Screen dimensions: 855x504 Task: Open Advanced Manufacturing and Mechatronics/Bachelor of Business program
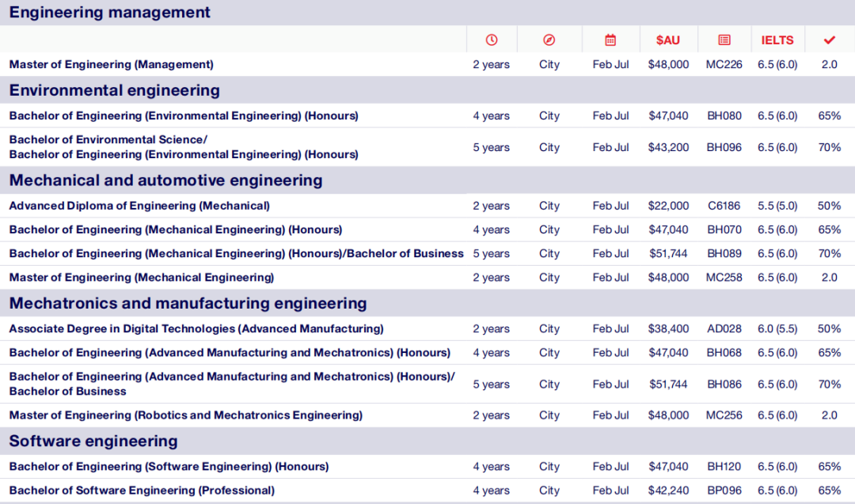232,384
